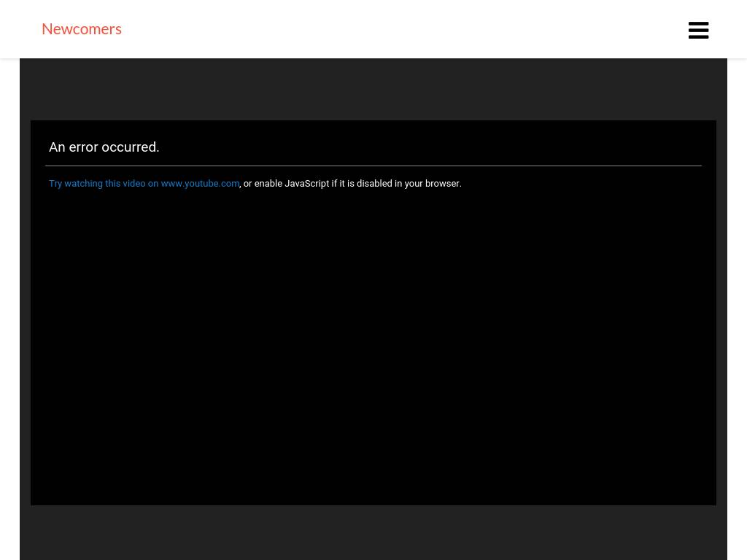Open the 'Try watching this video' YouTube link
The width and height of the screenshot is (747, 560).
tap(144, 184)
